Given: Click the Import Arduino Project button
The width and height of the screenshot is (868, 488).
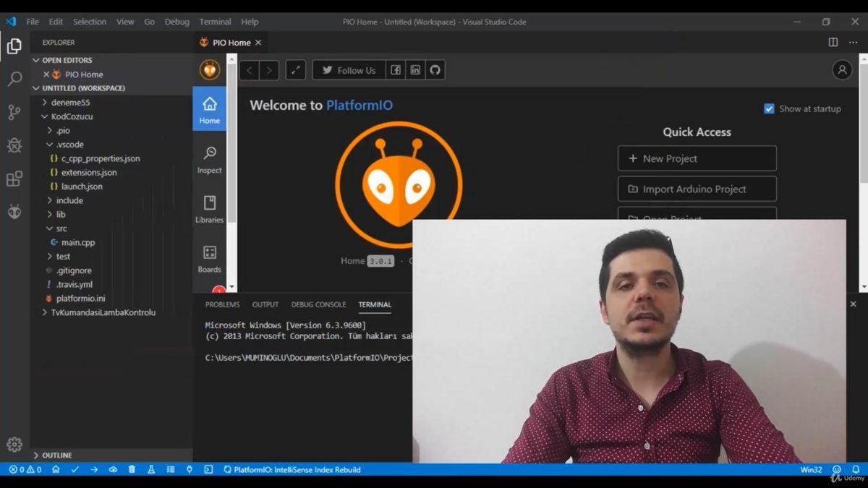Looking at the screenshot, I should (696, 189).
